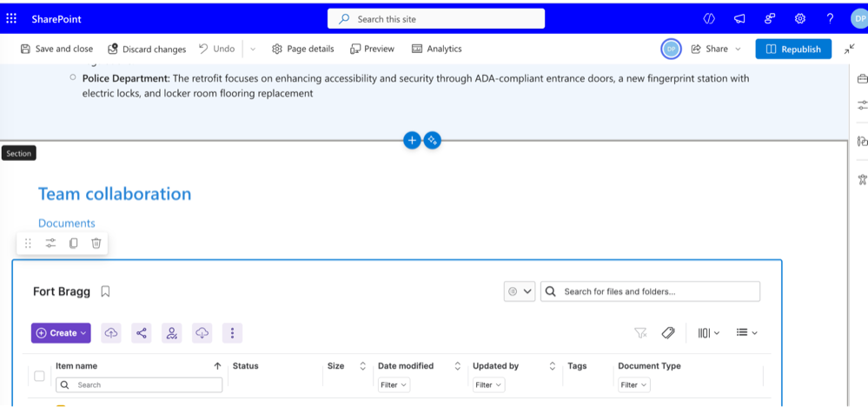Click the Search this site box
Screen dimensions: 868x407
[436, 19]
